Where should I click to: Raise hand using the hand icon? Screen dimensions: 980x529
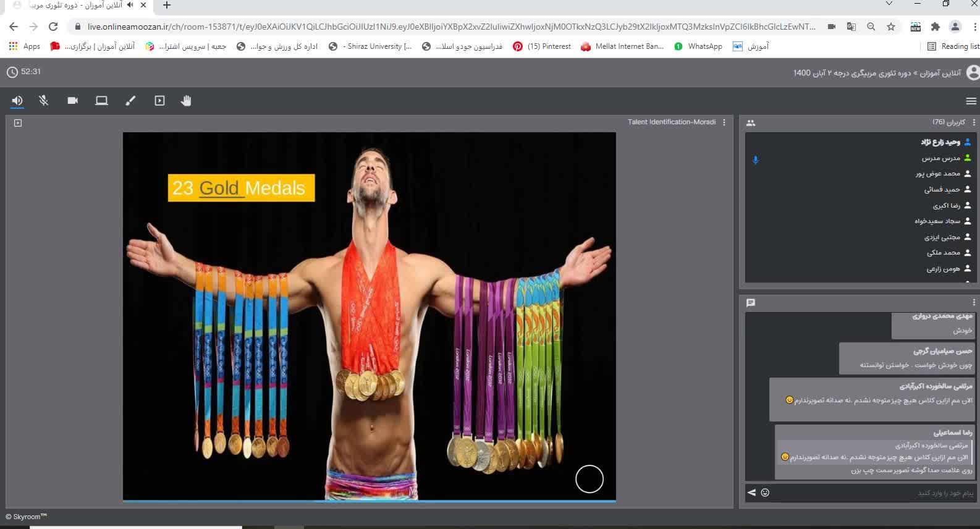(186, 101)
